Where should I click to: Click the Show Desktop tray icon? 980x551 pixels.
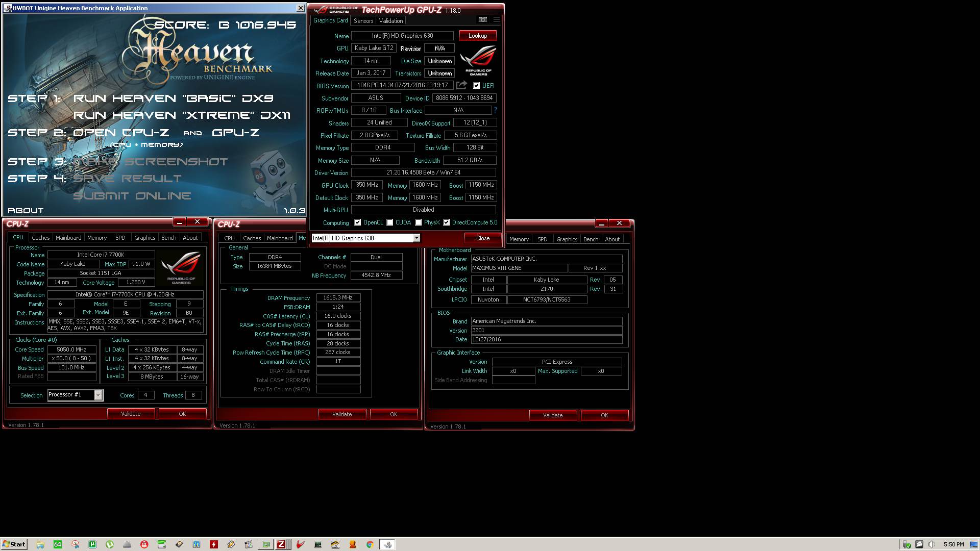point(973,544)
